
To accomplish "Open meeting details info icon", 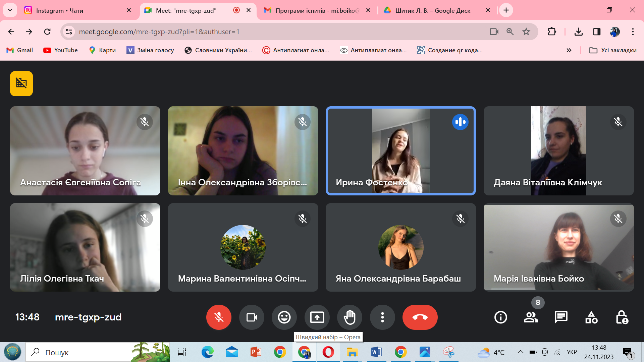I will point(500,317).
